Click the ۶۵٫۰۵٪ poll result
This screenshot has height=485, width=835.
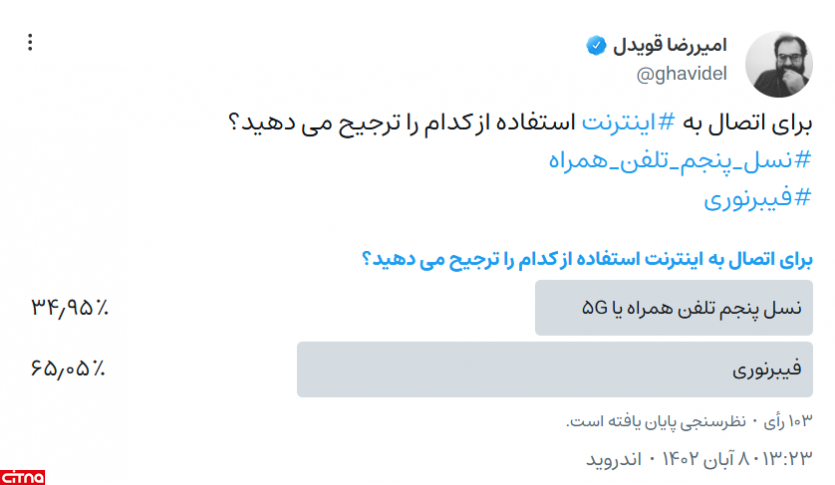point(69,370)
